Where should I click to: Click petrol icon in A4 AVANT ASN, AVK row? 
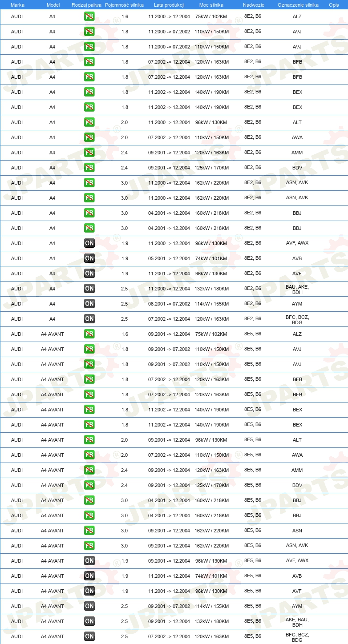point(89,546)
